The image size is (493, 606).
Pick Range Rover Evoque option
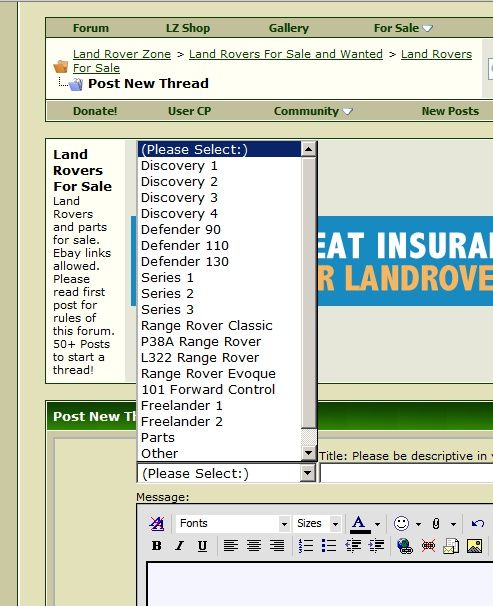tap(219, 374)
